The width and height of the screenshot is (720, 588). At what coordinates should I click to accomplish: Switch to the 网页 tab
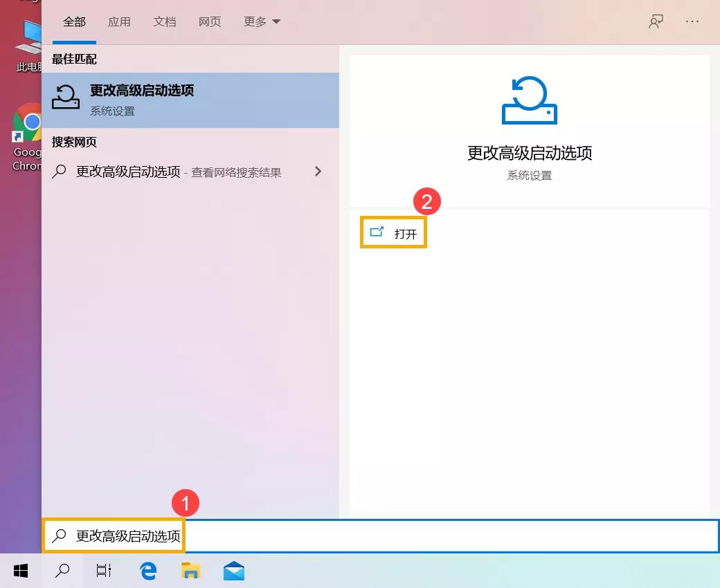pos(209,21)
